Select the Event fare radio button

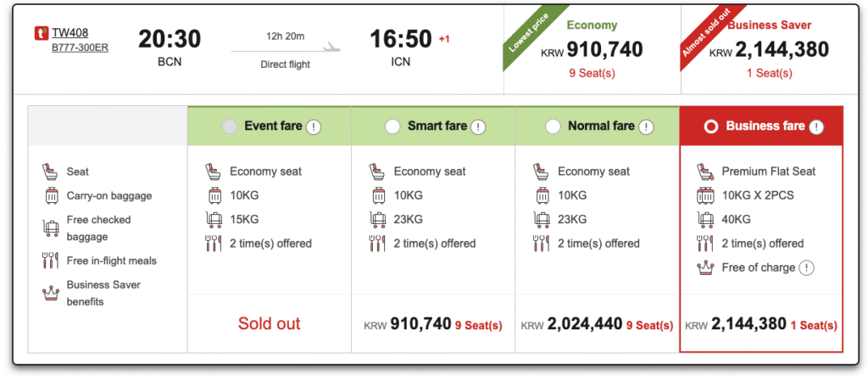point(229,126)
